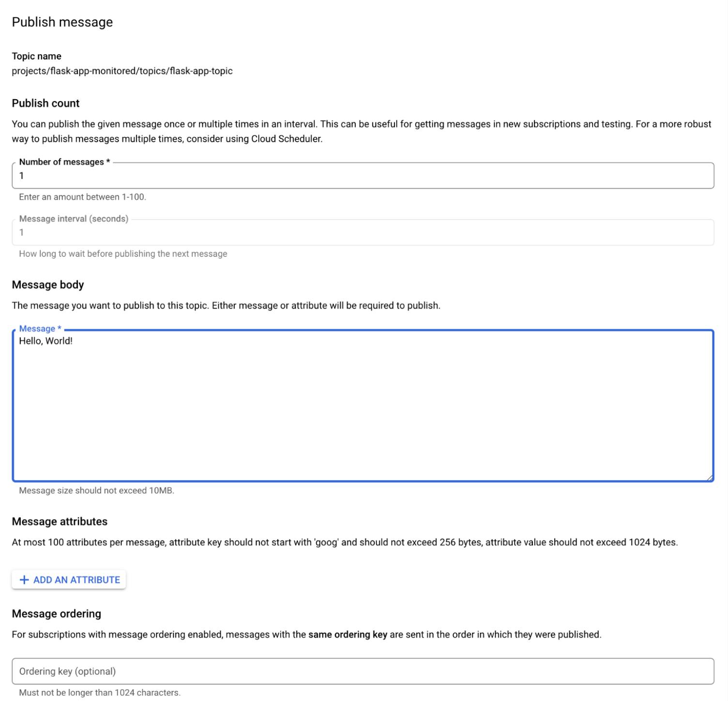Image resolution: width=728 pixels, height=701 pixels.
Task: Click the Message attributes section heading
Action: tap(60, 522)
